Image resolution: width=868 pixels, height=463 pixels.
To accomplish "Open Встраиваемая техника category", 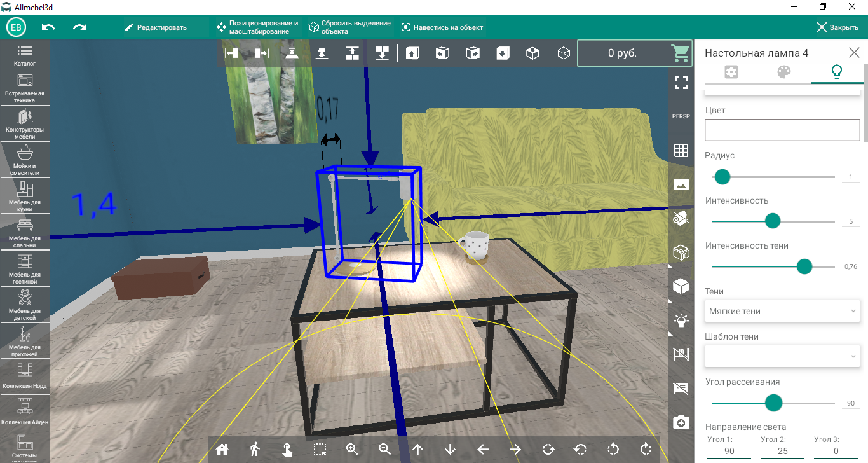I will click(x=25, y=88).
